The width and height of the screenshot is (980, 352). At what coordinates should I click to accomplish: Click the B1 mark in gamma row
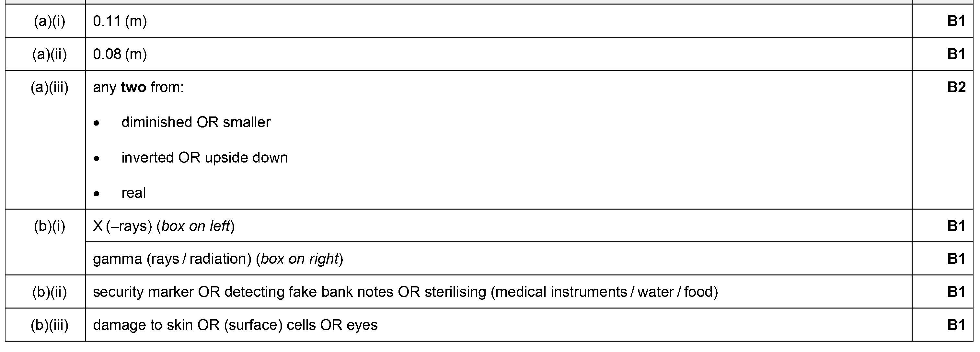pos(956,260)
